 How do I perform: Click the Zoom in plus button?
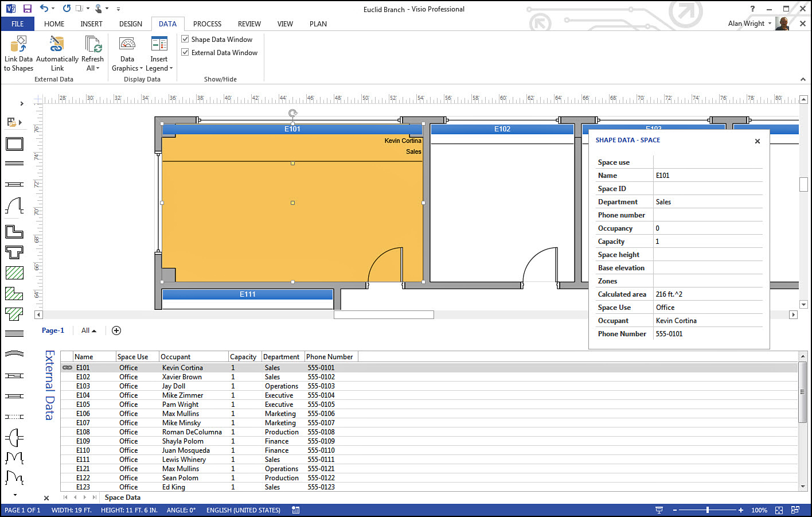click(x=741, y=510)
